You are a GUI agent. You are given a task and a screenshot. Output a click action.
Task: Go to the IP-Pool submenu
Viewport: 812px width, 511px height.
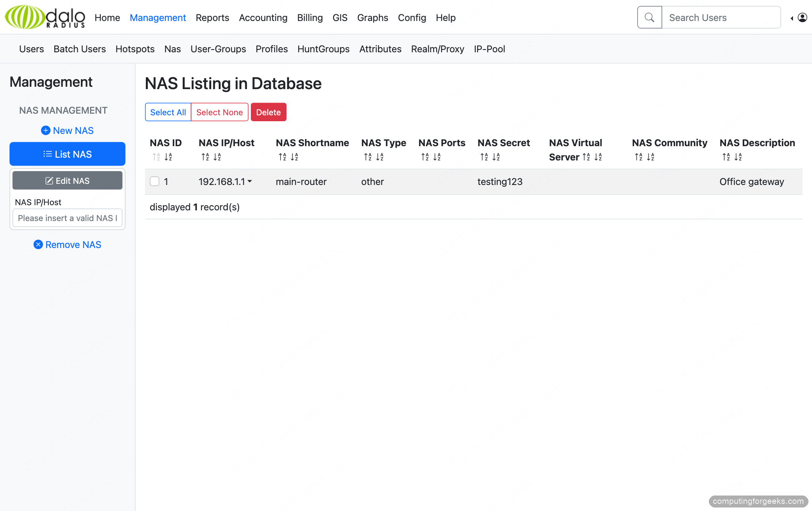point(489,49)
